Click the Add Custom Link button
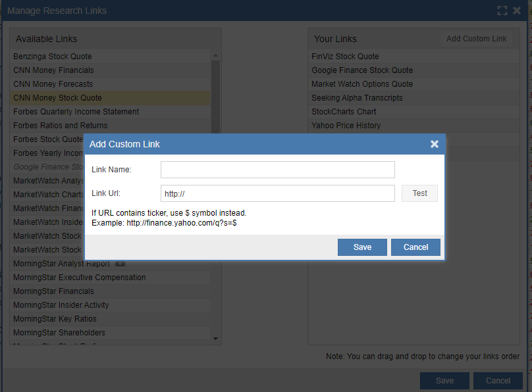Image resolution: width=532 pixels, height=392 pixels. click(476, 39)
